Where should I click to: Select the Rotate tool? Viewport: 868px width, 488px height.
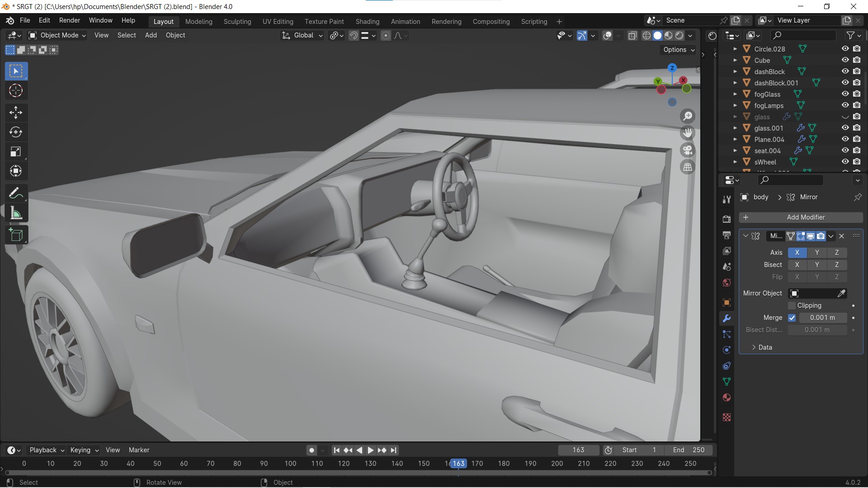click(x=16, y=132)
